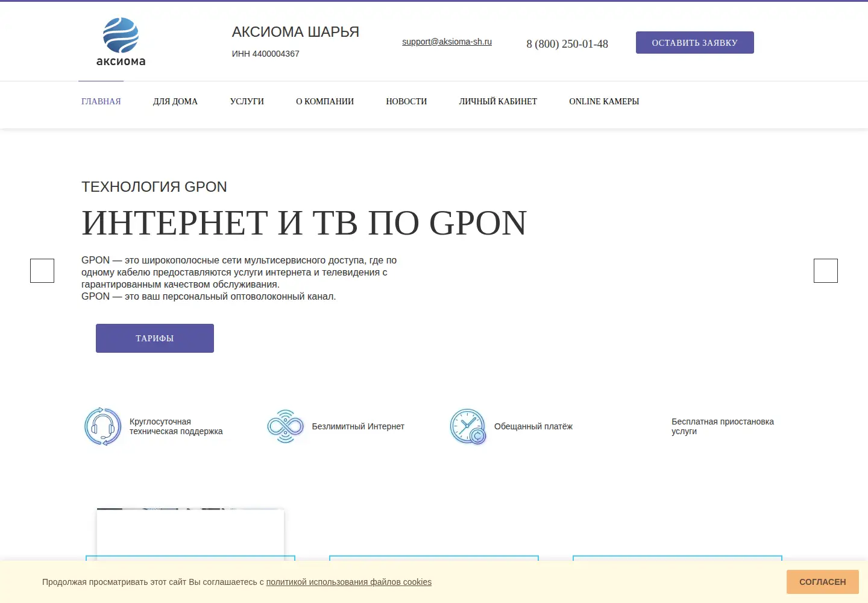Screen dimensions: 868x603
Task: Accept cookies with the СОГЛАСЕН button
Action: (823, 582)
